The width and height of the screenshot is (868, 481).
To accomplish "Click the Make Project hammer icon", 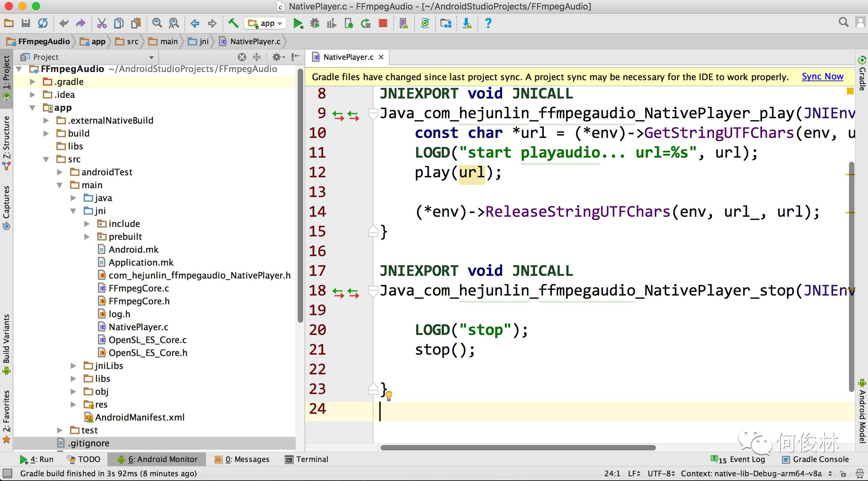I will 233,23.
